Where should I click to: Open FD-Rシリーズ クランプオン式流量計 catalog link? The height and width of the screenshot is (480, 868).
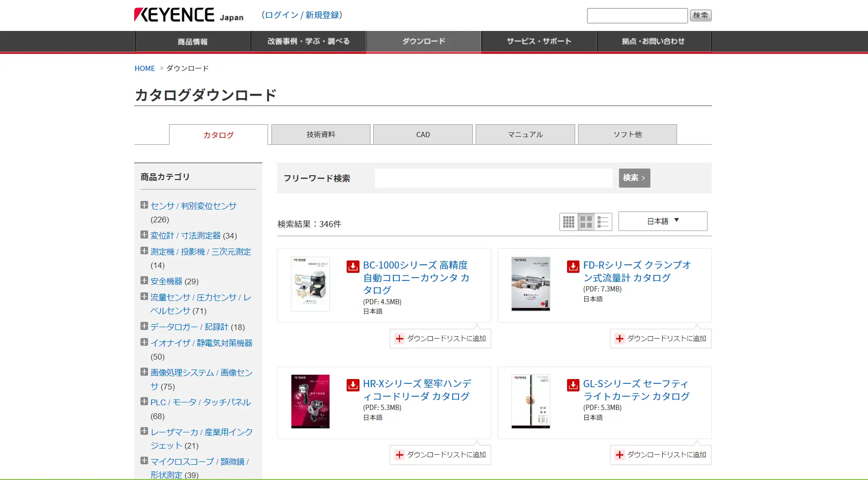[x=637, y=271]
